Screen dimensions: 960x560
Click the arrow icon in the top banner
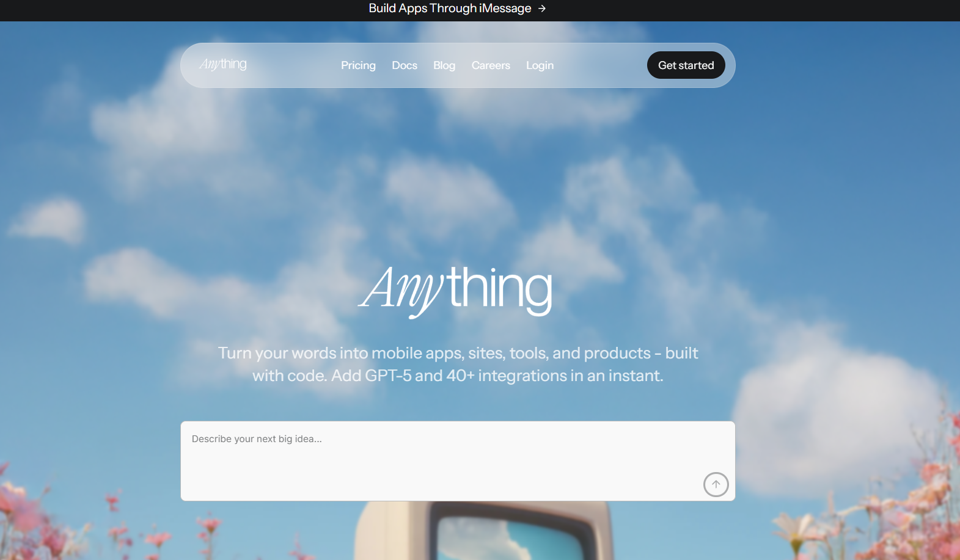(542, 9)
